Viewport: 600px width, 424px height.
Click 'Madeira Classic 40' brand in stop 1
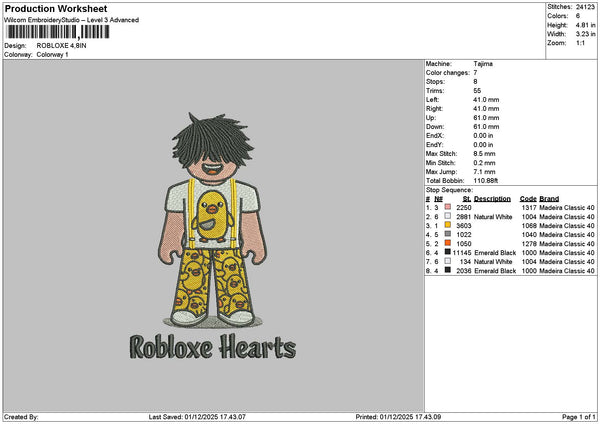coord(567,208)
